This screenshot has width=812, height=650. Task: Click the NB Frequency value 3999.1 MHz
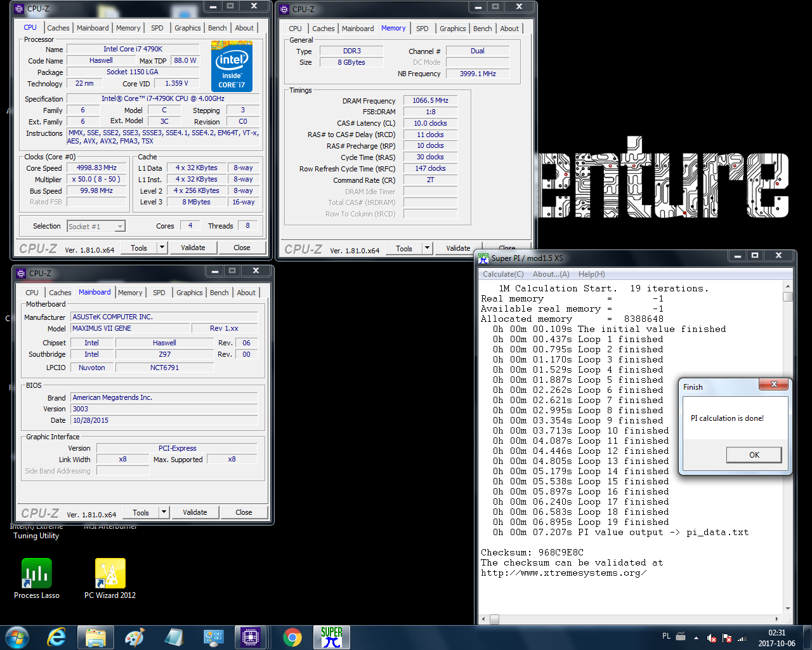click(478, 74)
